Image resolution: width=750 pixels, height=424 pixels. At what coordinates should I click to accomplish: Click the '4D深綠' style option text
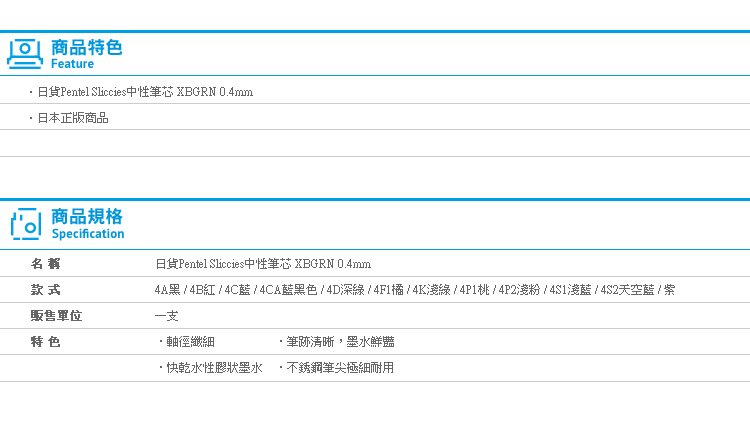coord(345,290)
